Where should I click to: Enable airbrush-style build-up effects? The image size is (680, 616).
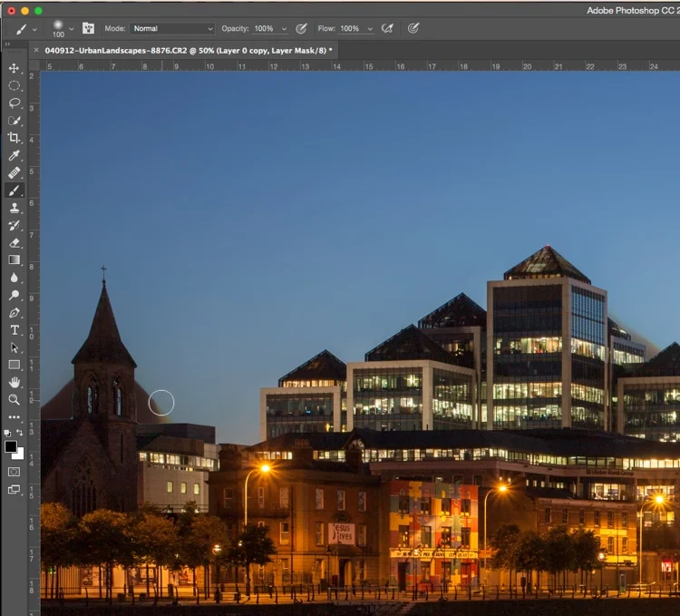(387, 28)
